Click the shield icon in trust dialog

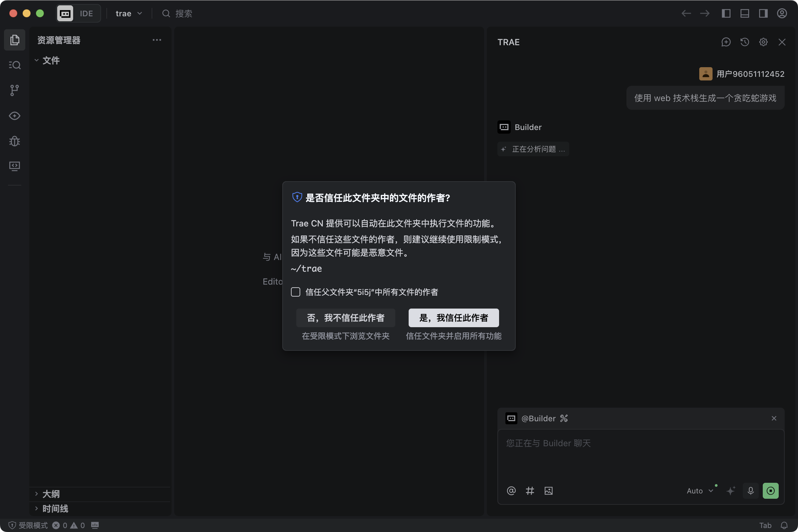tap(297, 197)
